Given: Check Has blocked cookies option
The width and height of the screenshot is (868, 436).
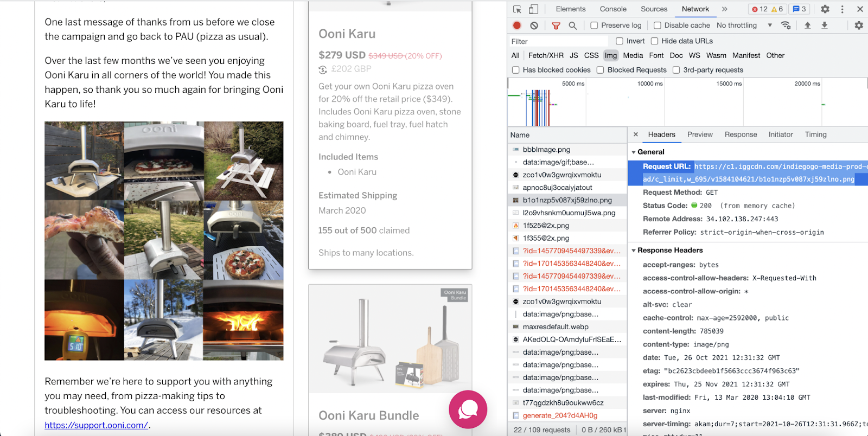Looking at the screenshot, I should (515, 70).
